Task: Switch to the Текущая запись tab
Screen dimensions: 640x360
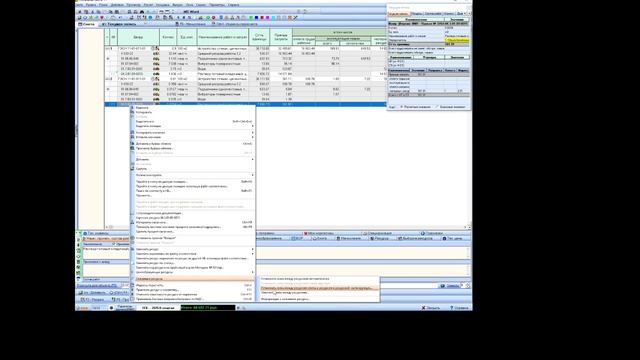Action: click(119, 24)
